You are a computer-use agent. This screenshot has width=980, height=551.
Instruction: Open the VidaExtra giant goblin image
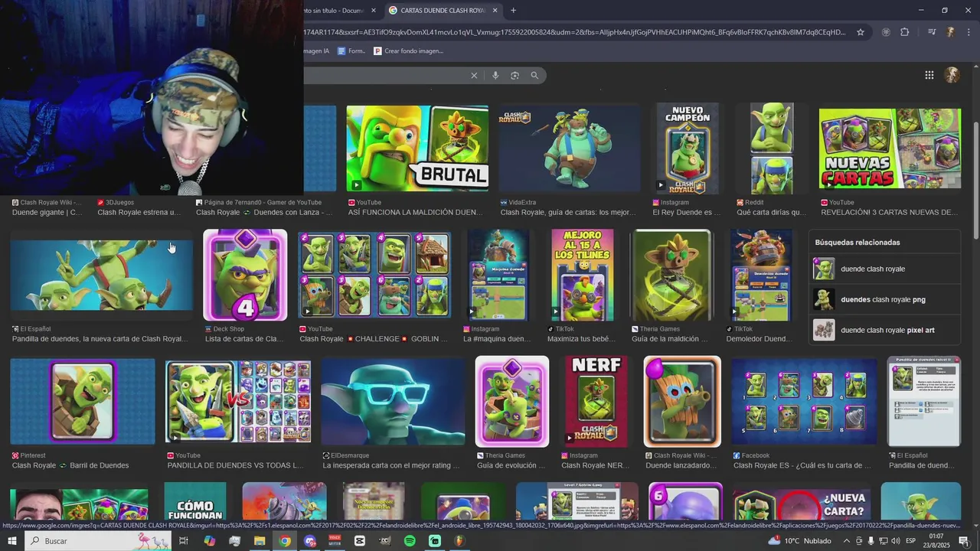pos(570,148)
